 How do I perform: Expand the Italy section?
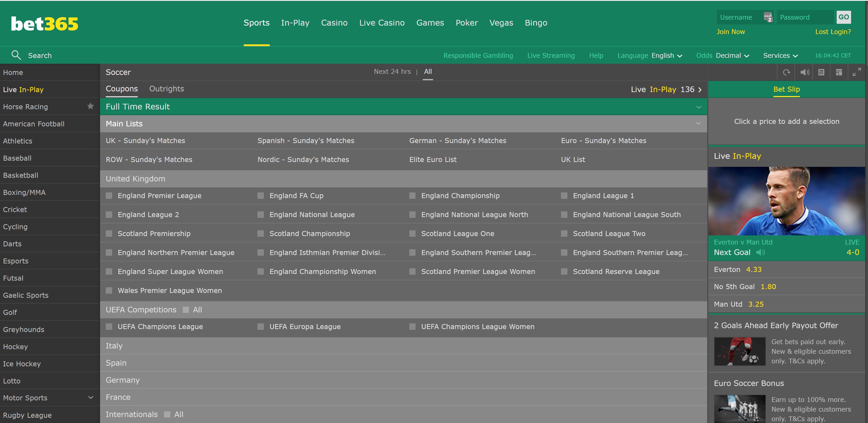tap(403, 346)
